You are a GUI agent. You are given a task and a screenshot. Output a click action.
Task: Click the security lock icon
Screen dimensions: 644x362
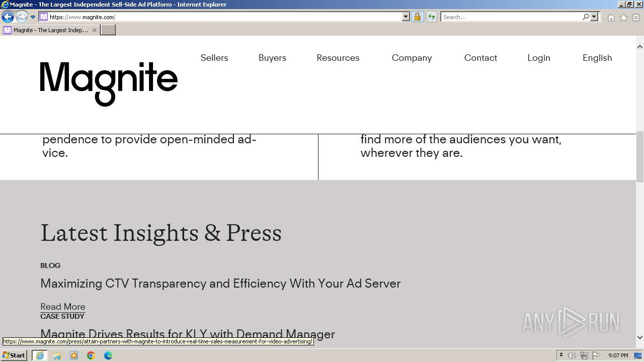[417, 17]
